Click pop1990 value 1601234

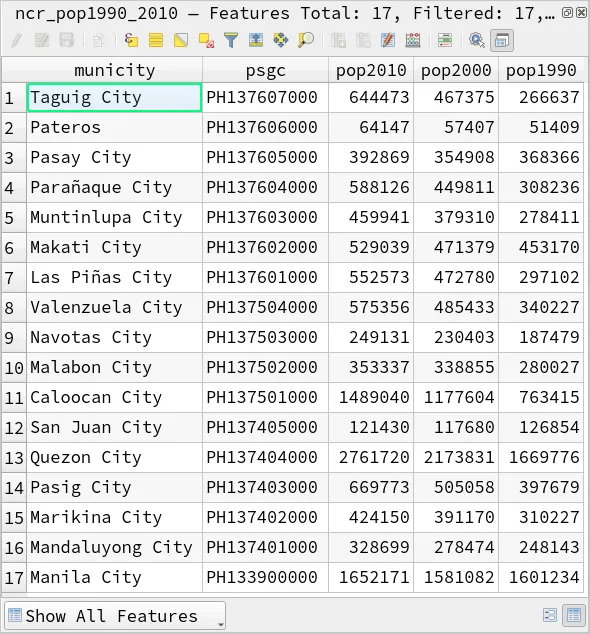point(541,577)
